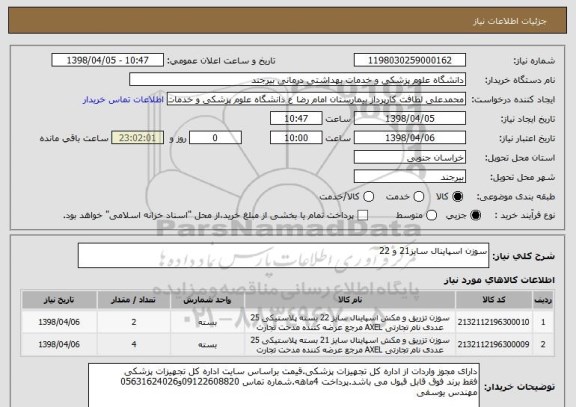Image resolution: width=576 pixels, height=407 pixels.
Task: Open the اطلاعات تماس خریدار link
Action: point(123,100)
